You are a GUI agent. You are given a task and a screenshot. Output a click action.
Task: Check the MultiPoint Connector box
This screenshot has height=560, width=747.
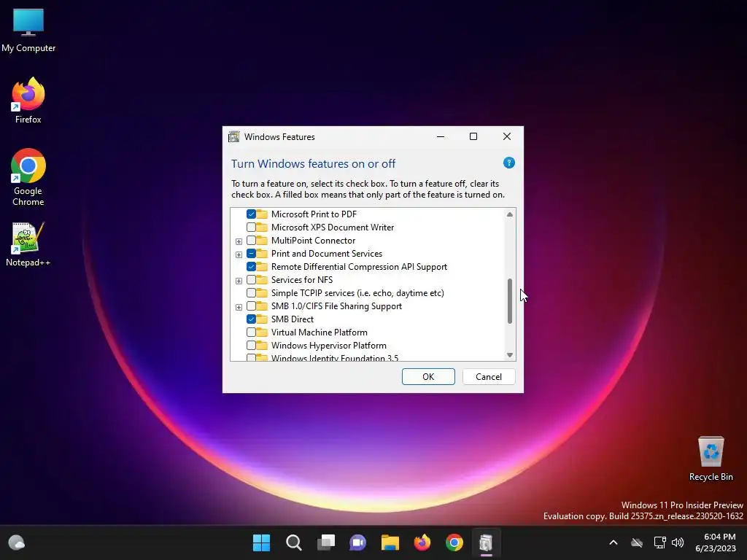[251, 241]
